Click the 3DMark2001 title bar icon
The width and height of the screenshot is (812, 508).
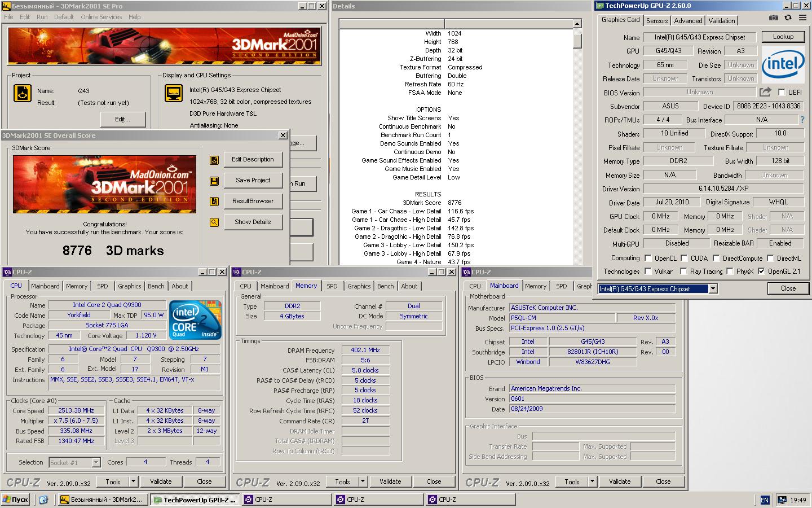click(x=6, y=6)
